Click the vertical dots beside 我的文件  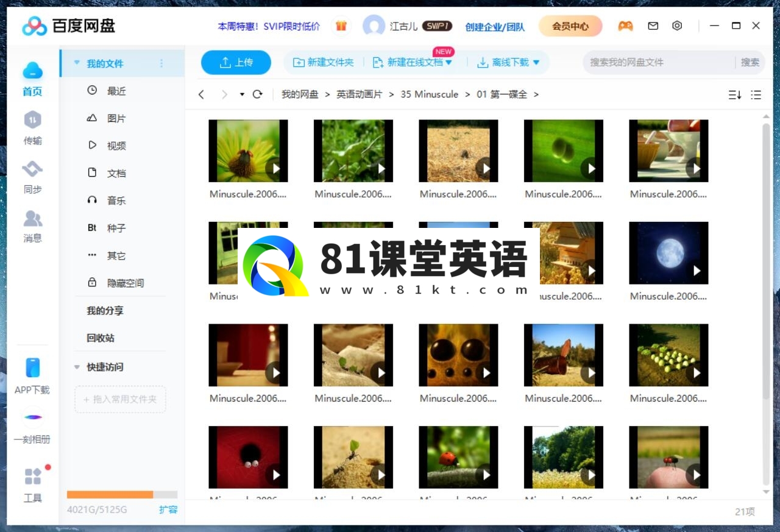click(161, 63)
